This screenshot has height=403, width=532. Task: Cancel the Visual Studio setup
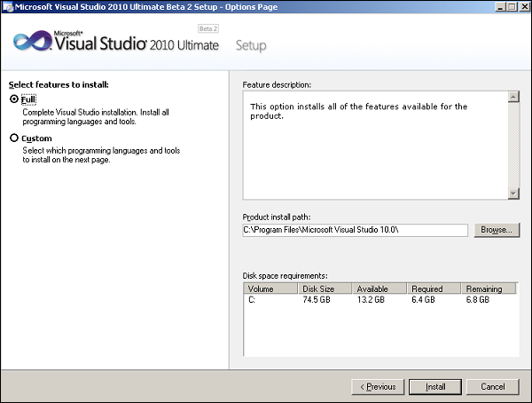pos(492,387)
